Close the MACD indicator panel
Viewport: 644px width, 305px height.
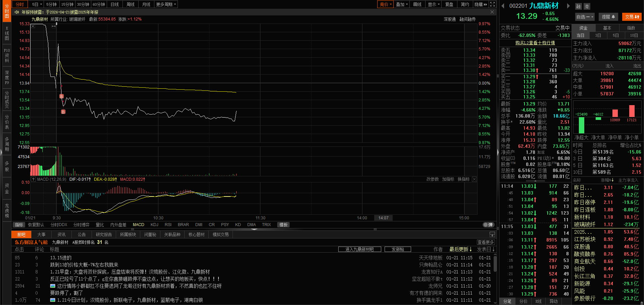click(x=474, y=179)
